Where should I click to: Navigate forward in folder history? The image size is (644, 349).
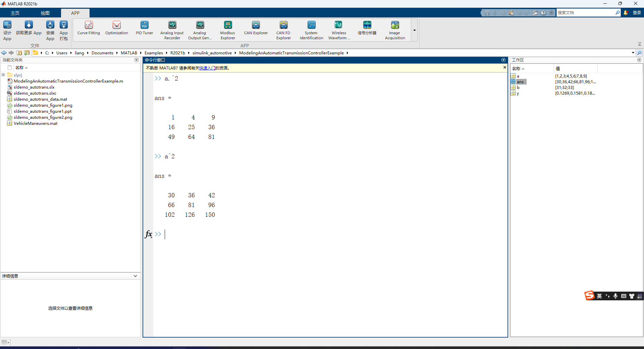click(11, 53)
